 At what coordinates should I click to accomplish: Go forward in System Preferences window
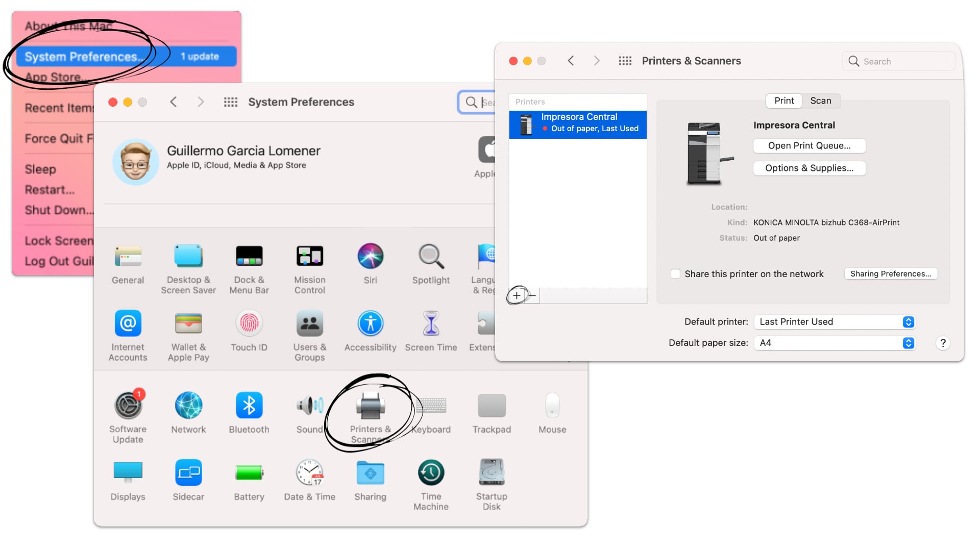click(x=201, y=102)
